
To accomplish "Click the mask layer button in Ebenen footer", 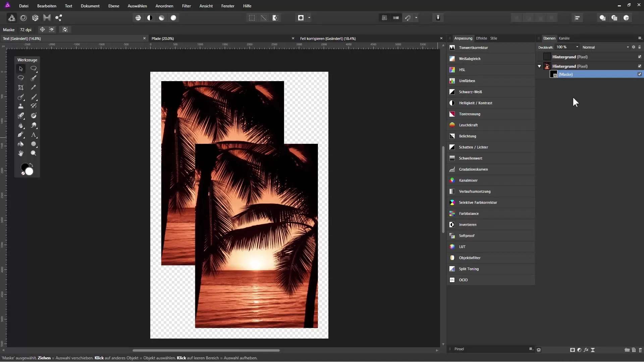I will (x=573, y=350).
